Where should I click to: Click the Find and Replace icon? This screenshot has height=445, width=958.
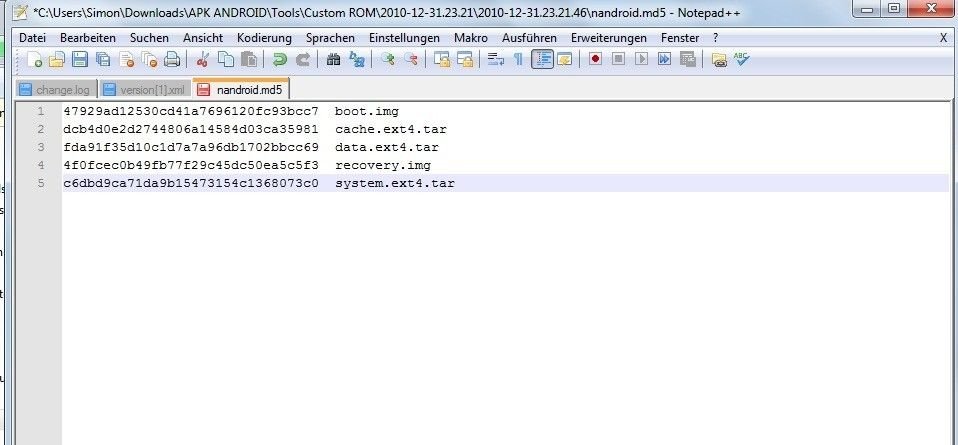pyautogui.click(x=356, y=59)
